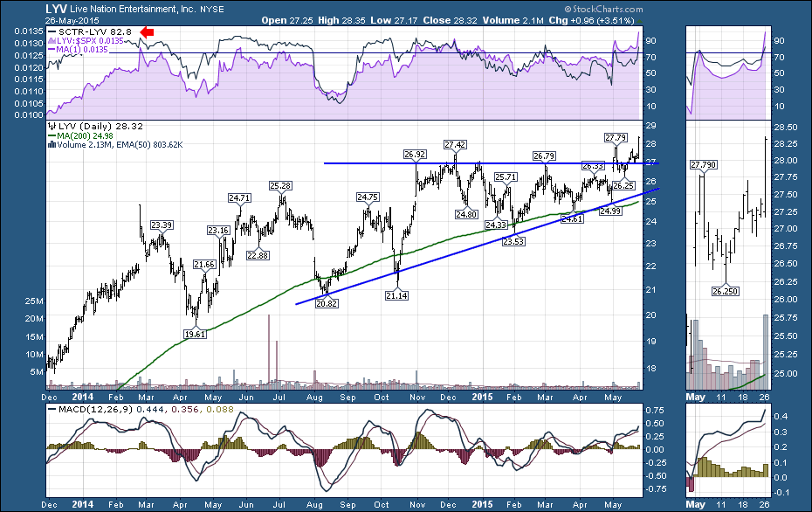Click the 20.82 low price callout
The width and height of the screenshot is (812, 512).
coord(327,303)
